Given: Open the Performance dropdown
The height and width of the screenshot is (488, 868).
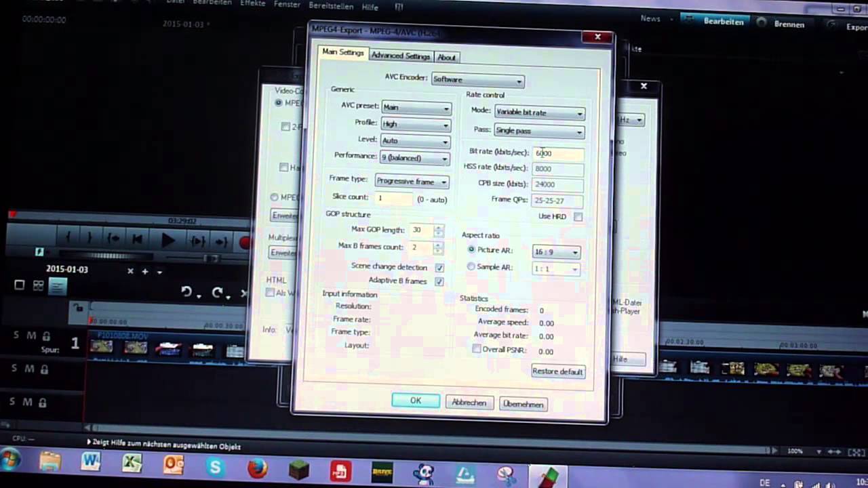Looking at the screenshot, I should [414, 158].
